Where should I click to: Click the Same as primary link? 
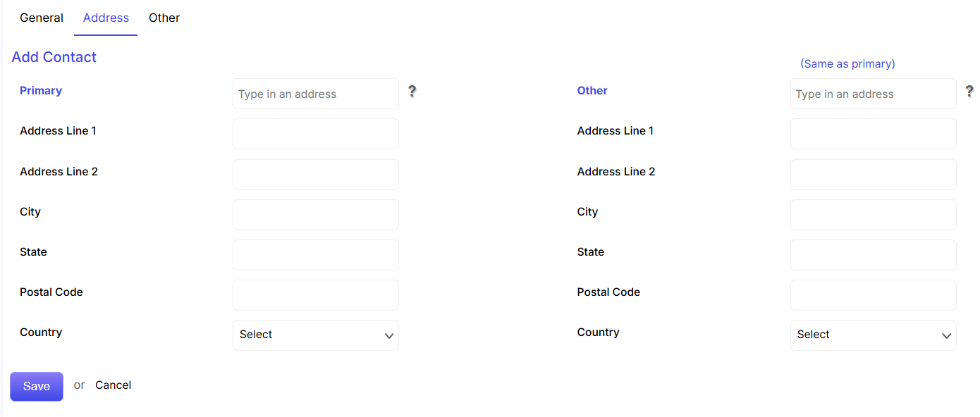coord(847,64)
